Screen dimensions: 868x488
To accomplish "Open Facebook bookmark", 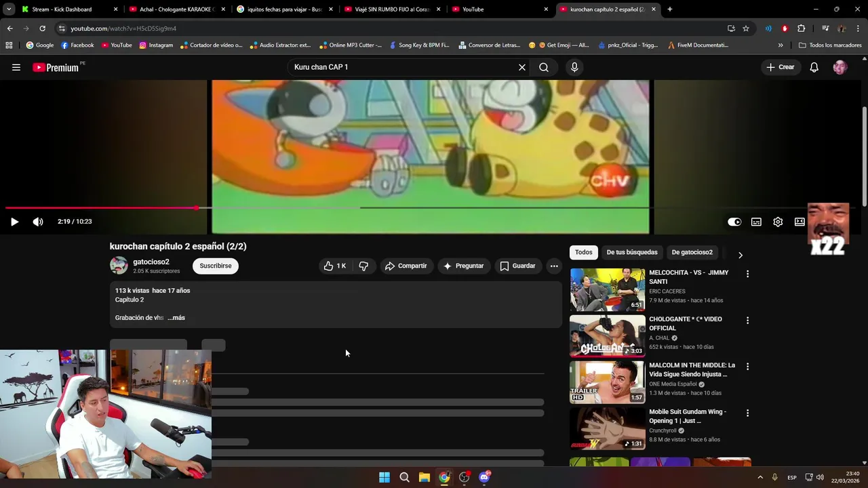I will (x=77, y=45).
